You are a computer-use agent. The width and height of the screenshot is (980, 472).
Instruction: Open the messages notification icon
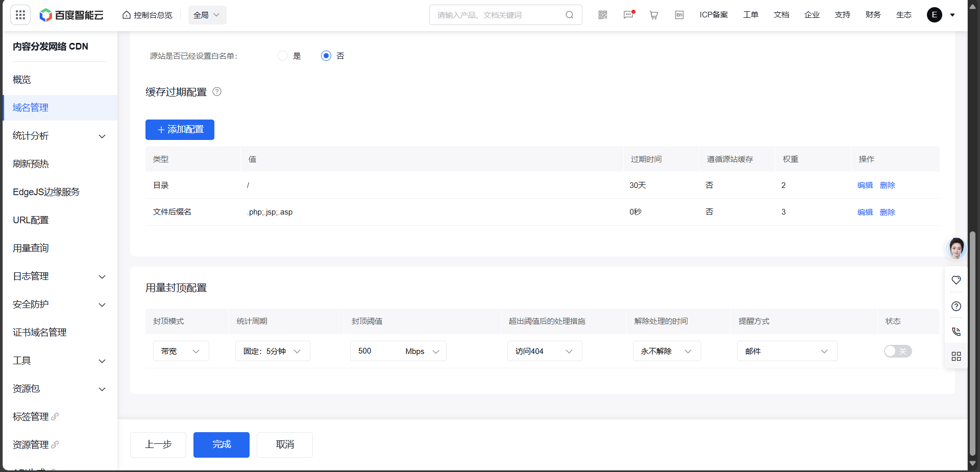pyautogui.click(x=628, y=15)
